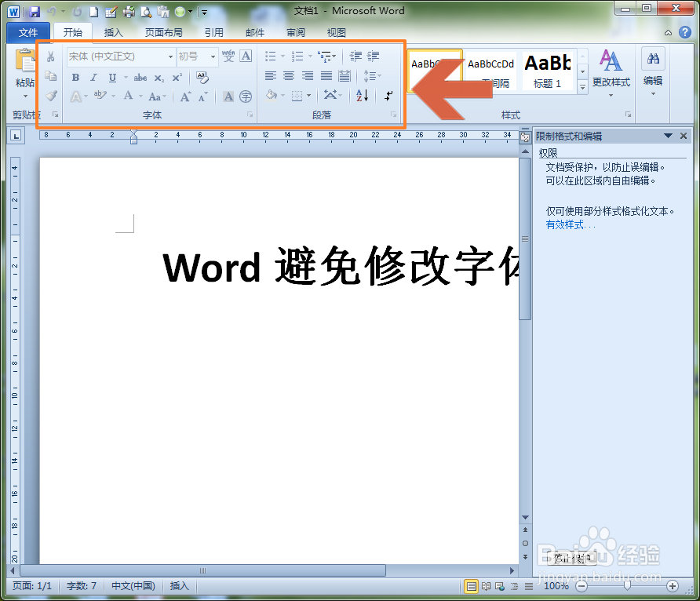The height and width of the screenshot is (601, 700).
Task: Open the Styles pane launcher
Action: [628, 115]
